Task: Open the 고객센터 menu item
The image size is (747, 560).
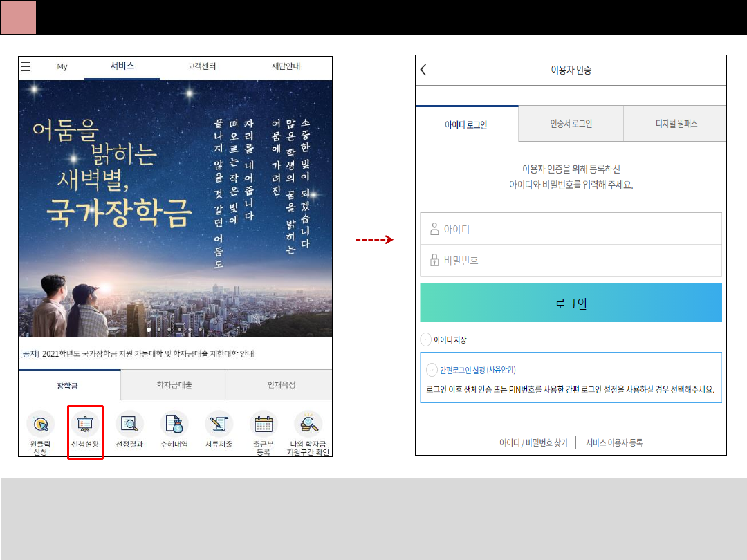Action: point(201,66)
